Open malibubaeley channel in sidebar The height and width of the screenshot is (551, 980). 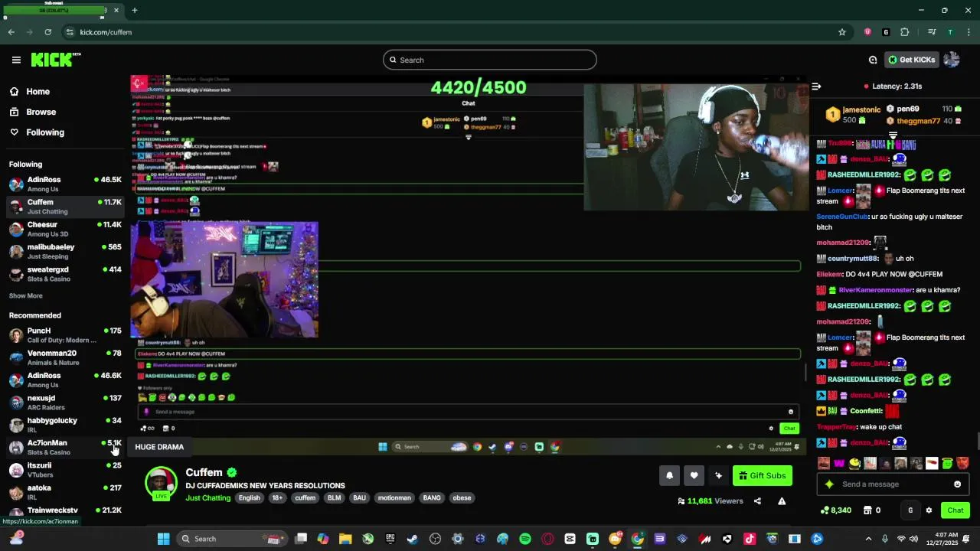click(x=65, y=251)
